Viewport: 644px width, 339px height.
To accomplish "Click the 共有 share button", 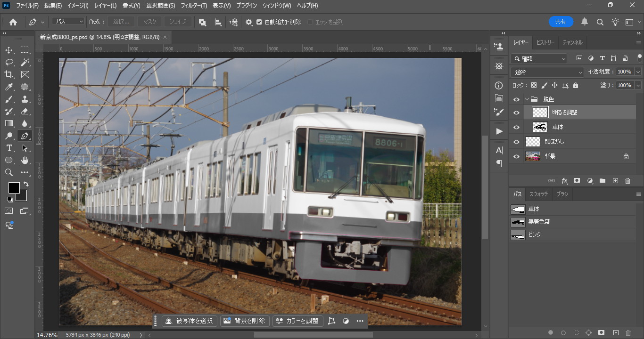I will [x=561, y=22].
